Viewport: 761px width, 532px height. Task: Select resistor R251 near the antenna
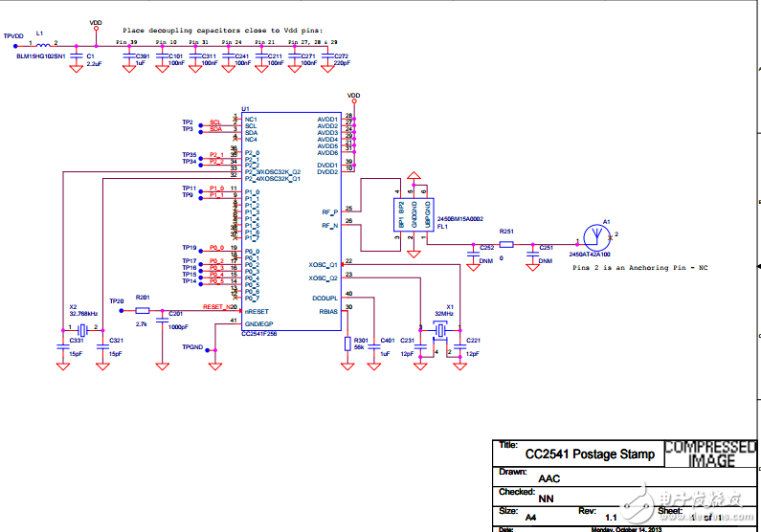click(x=506, y=244)
